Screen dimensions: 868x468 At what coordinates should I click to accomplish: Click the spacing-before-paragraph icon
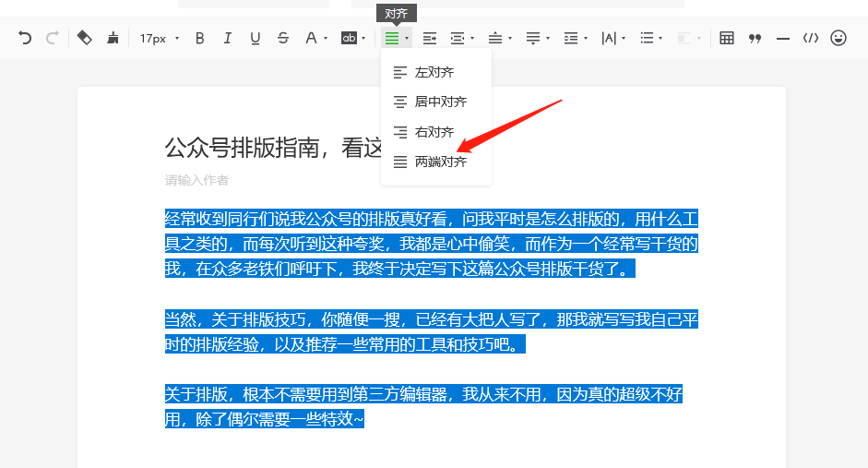pyautogui.click(x=495, y=38)
